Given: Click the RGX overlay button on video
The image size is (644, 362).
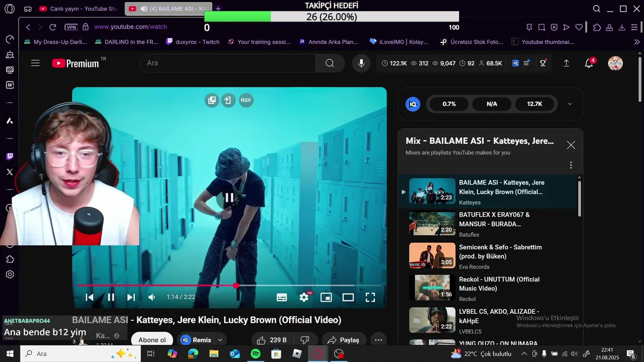Looking at the screenshot, I should pos(246,100).
